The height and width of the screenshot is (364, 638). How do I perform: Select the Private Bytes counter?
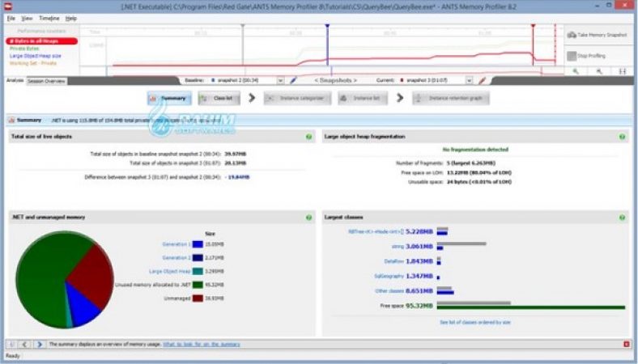click(x=24, y=49)
